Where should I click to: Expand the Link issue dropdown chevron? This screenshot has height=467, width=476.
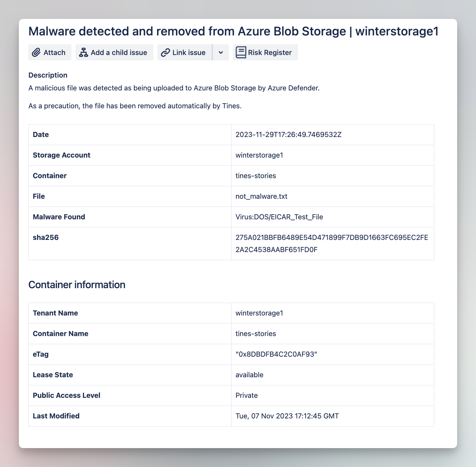(x=221, y=52)
